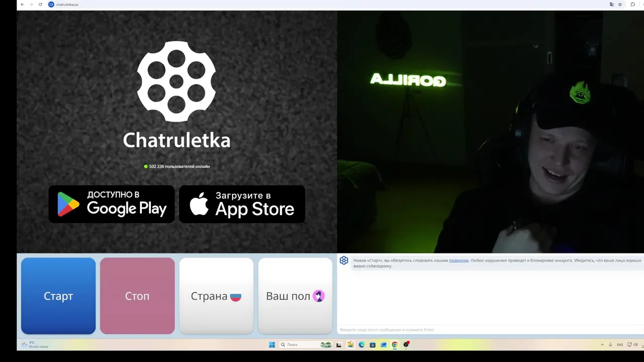The image size is (644, 362).
Task: Click the pink Стоп button
Action: (137, 296)
